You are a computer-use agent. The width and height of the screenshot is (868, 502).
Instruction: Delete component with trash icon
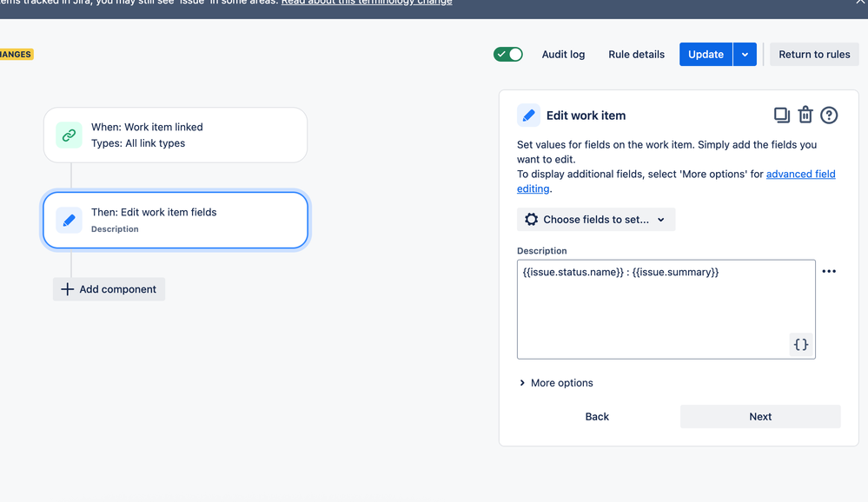[805, 116]
